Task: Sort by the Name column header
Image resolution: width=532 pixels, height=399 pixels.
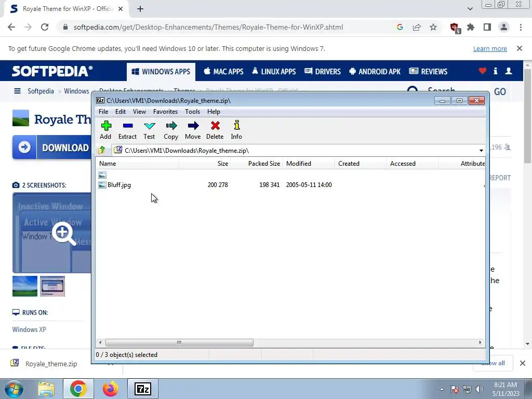Action: click(137, 164)
